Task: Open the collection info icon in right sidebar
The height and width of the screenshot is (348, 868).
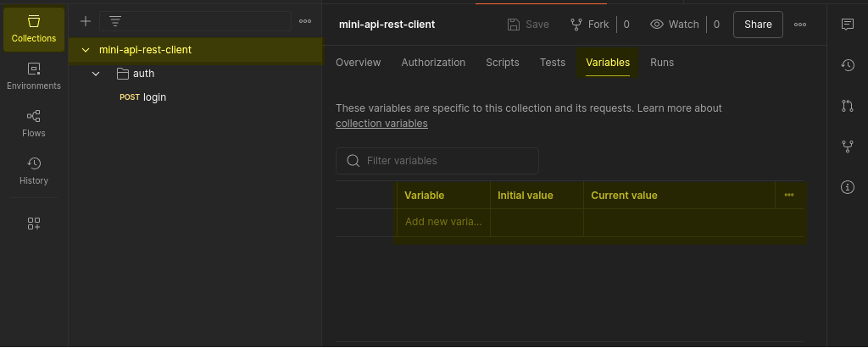Action: tap(847, 187)
